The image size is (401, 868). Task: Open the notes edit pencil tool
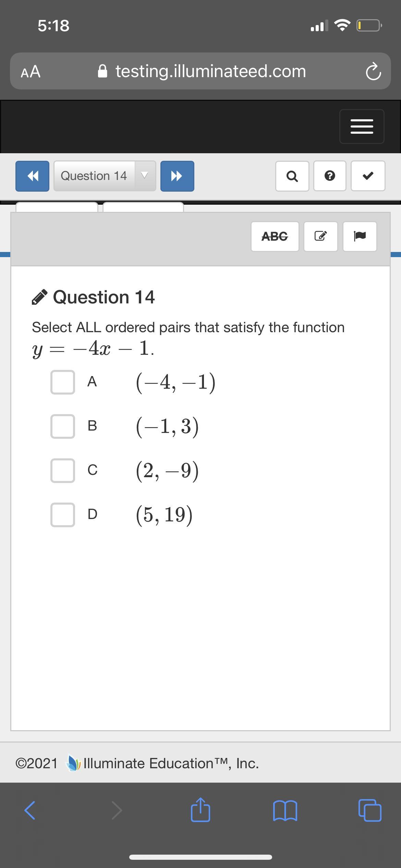tap(320, 236)
